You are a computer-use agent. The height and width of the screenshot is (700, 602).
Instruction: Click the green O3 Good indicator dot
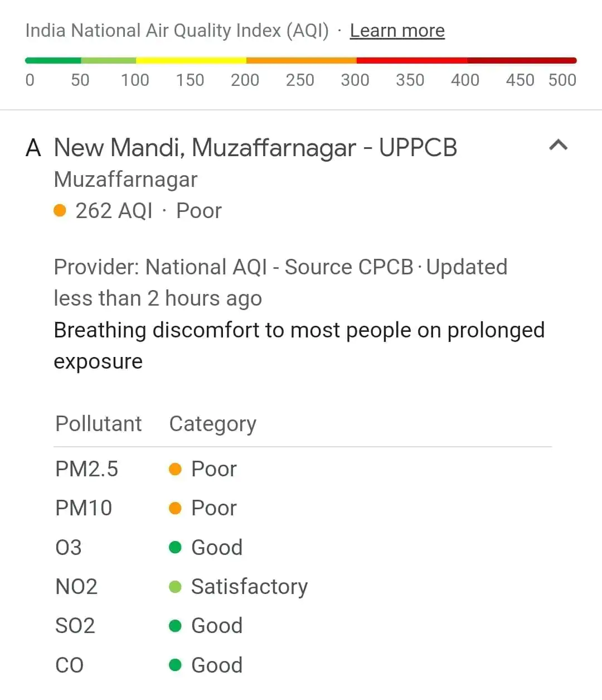(x=175, y=547)
